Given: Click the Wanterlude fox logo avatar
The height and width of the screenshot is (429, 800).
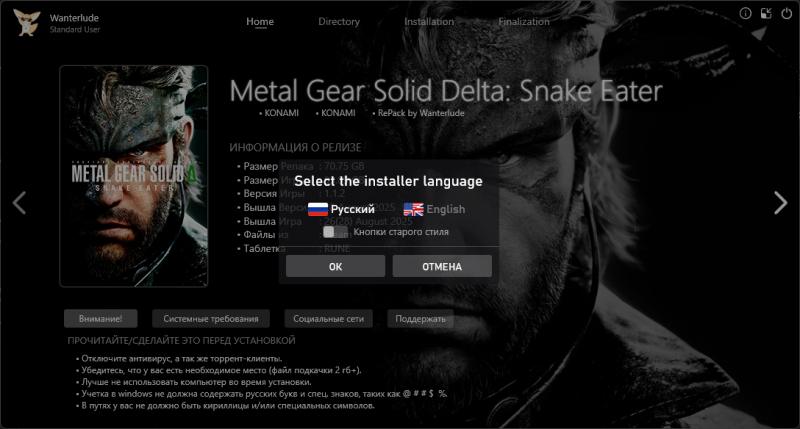Looking at the screenshot, I should pos(27,22).
